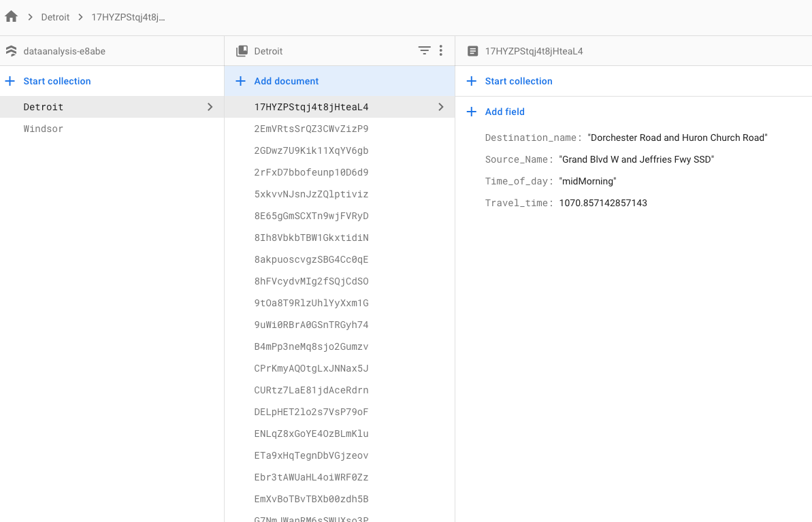Select the Time_of_day field value midMorning

point(587,181)
